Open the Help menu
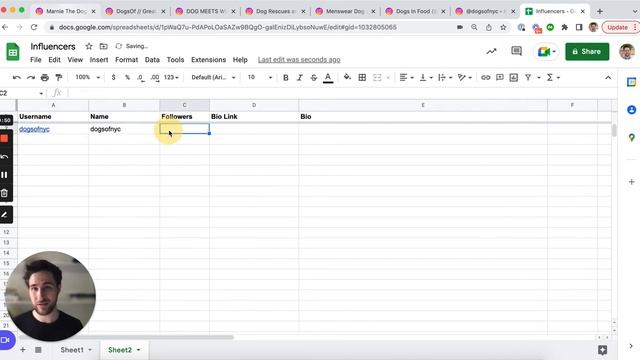640x360 pixels. point(240,60)
